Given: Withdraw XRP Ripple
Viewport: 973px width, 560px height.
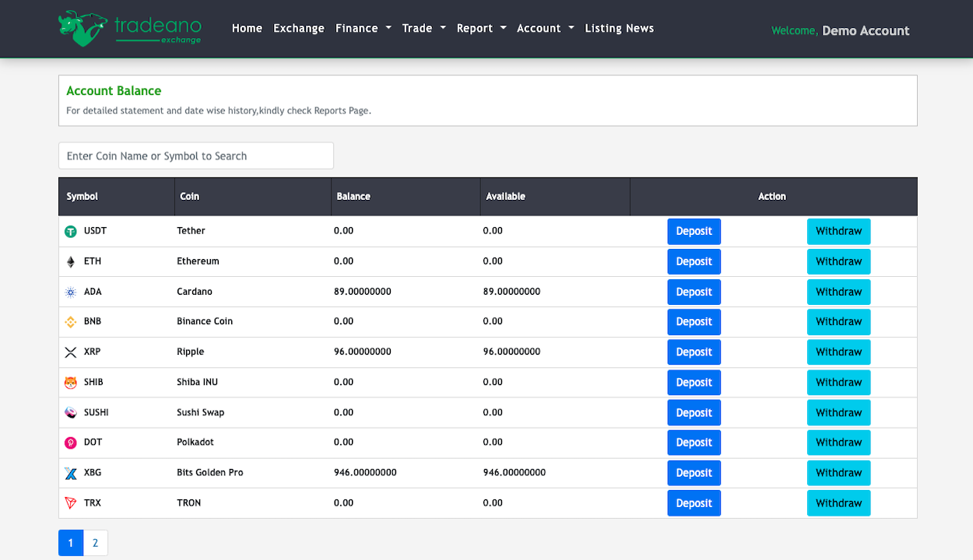Looking at the screenshot, I should [x=839, y=352].
